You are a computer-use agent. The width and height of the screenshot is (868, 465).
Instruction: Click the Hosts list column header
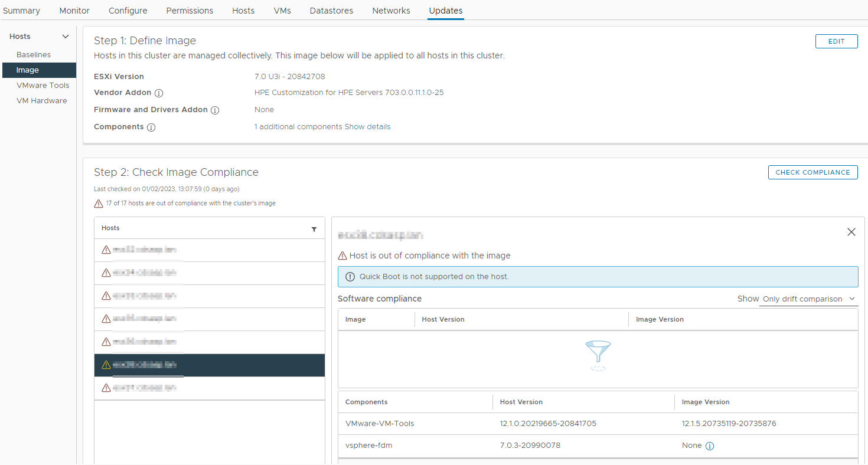pyautogui.click(x=110, y=228)
